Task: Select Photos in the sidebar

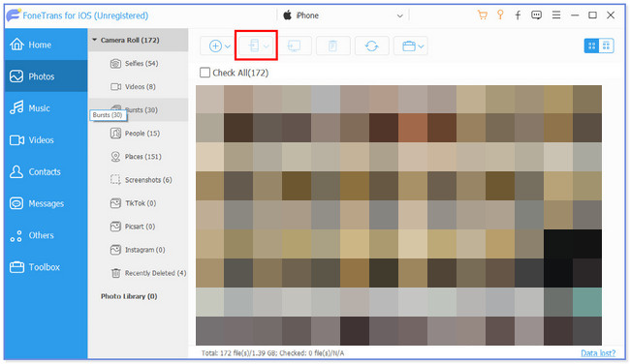Action: point(46,76)
